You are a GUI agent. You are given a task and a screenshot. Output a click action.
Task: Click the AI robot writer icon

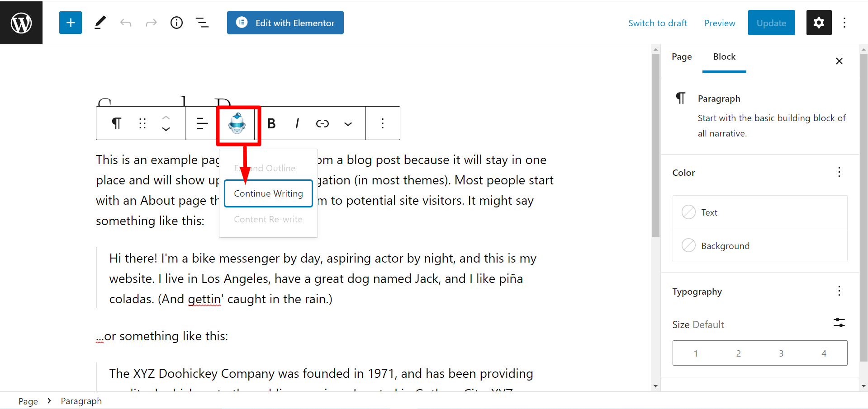tap(237, 123)
